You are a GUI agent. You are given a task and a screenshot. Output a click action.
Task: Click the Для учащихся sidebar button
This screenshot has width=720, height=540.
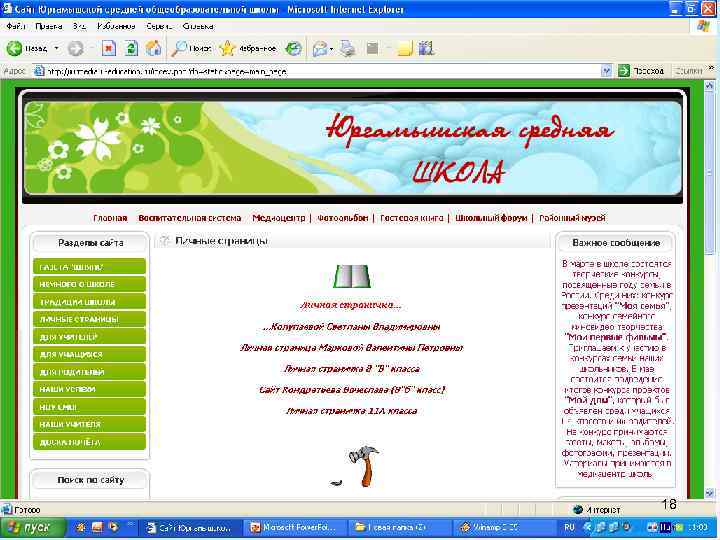tap(90, 354)
